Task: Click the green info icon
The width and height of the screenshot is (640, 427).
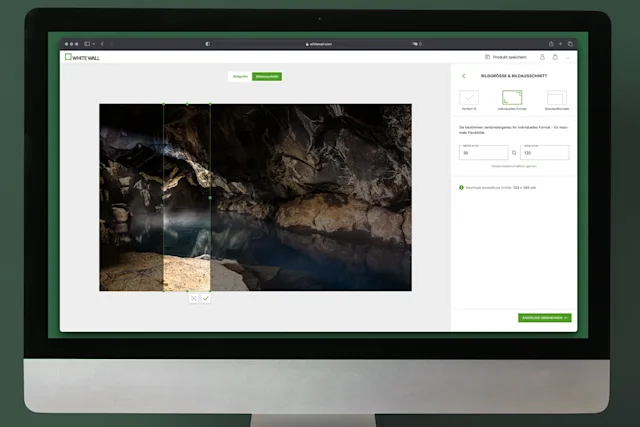Action: tap(461, 187)
